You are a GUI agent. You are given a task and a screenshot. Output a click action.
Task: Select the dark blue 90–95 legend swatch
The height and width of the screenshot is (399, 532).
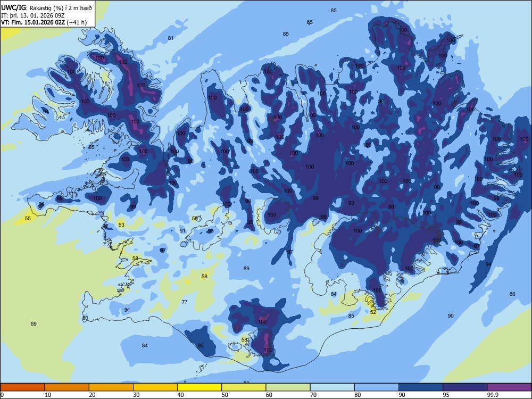click(421, 387)
